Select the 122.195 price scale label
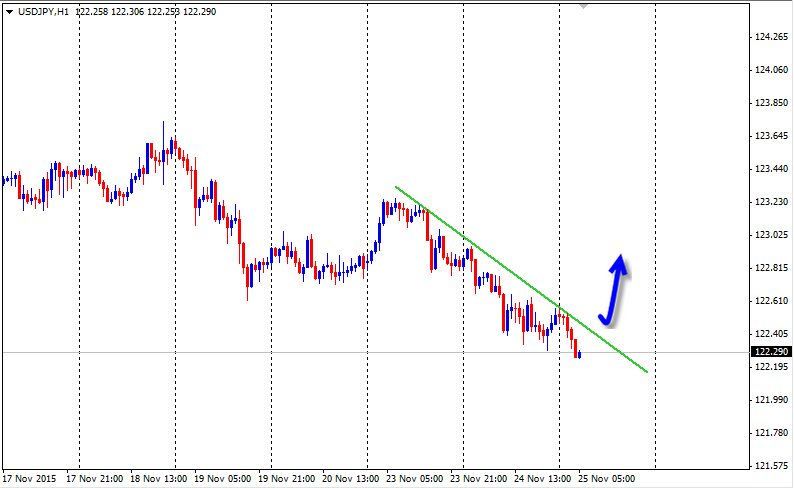 (x=772, y=367)
